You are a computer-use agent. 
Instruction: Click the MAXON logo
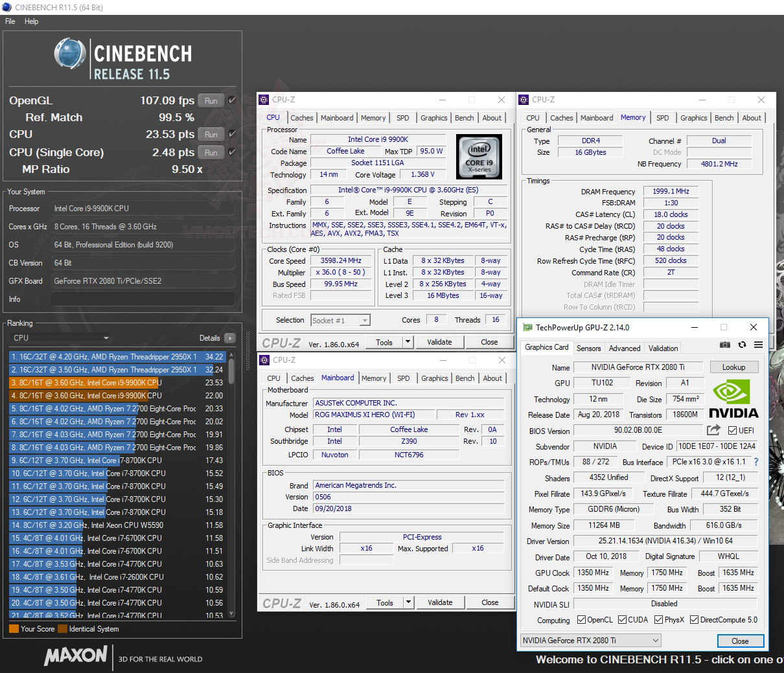pyautogui.click(x=75, y=656)
